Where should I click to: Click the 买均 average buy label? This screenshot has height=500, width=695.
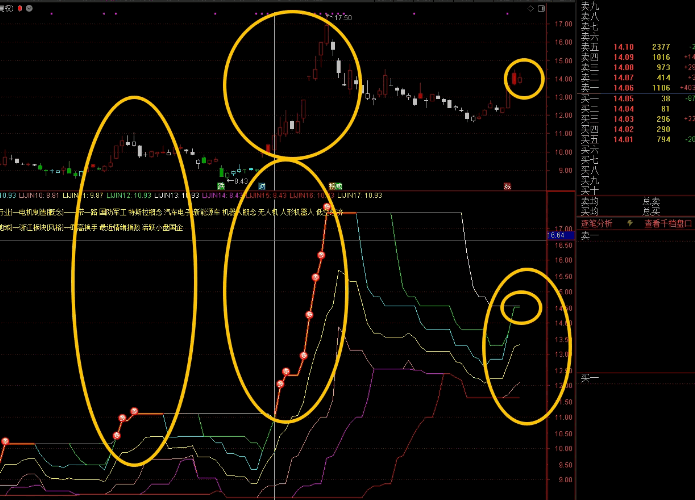click(x=590, y=211)
